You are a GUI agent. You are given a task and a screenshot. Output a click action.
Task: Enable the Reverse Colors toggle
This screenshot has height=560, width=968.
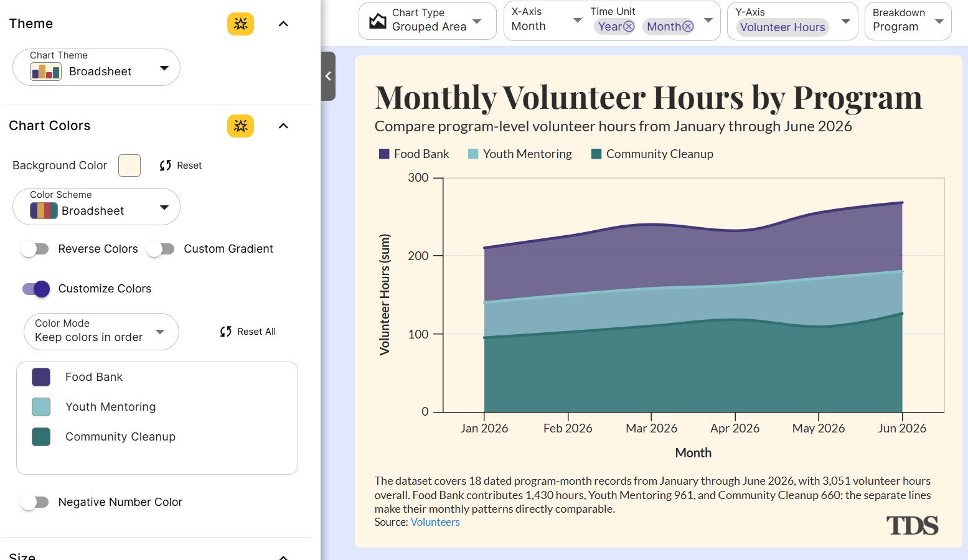[35, 249]
